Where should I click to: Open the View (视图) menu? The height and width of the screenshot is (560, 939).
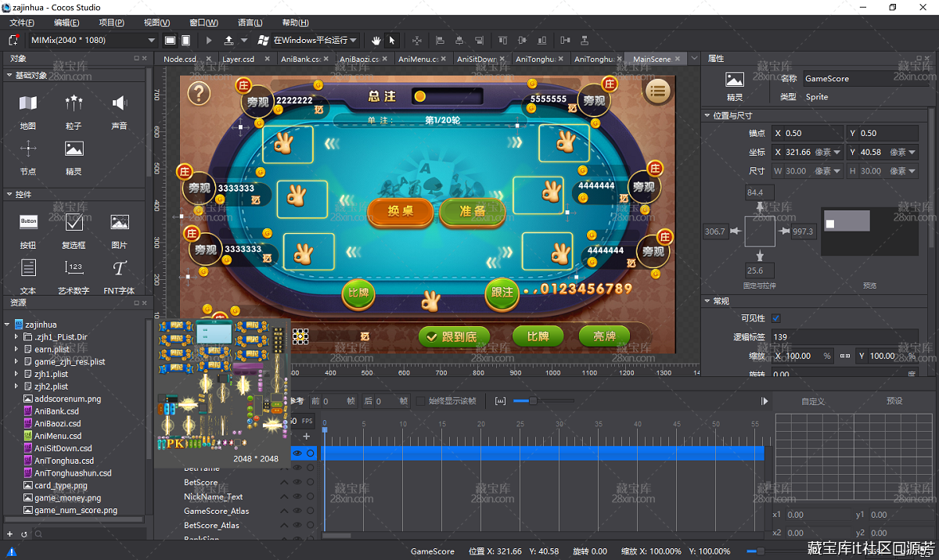click(x=157, y=23)
